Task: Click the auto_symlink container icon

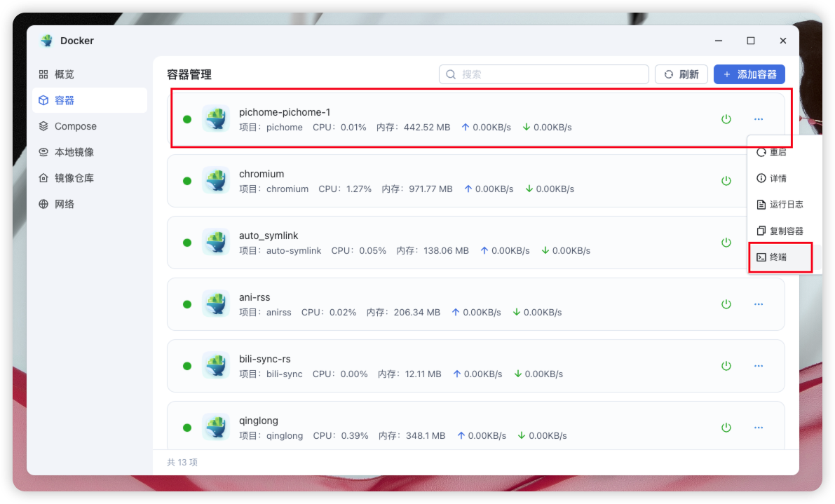Action: (216, 242)
